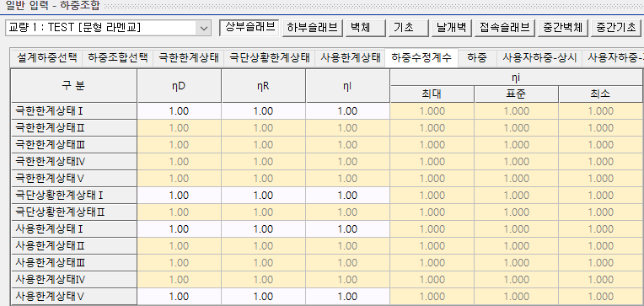Select the 사용한계상태Ⅴ row label

pos(74,296)
